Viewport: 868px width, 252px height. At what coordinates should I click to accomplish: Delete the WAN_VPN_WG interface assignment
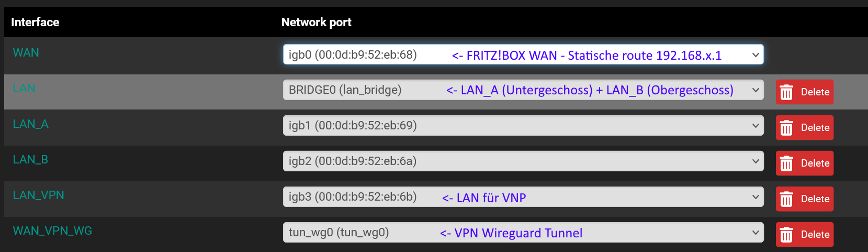805,235
